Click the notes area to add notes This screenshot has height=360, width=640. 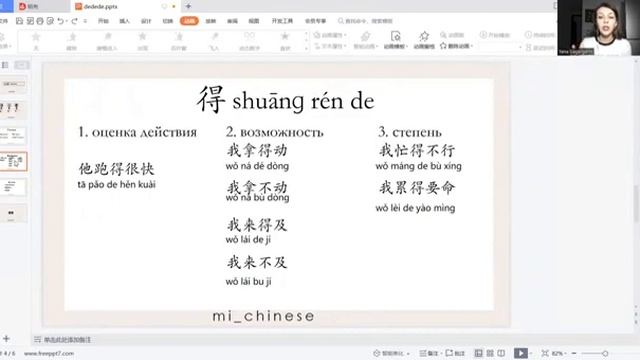(x=67, y=340)
